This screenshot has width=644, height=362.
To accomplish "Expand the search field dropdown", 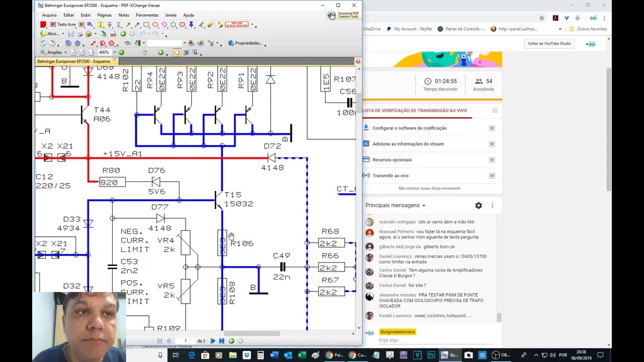I will pos(185,43).
